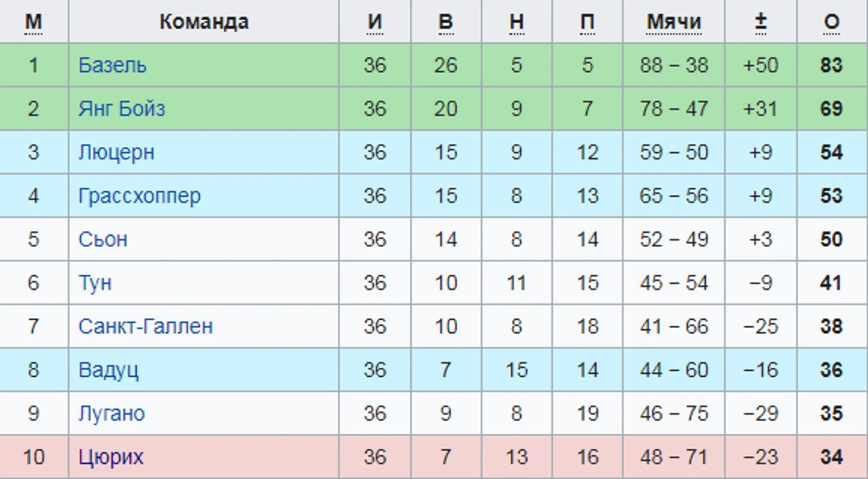Screen dimensions: 868x479
Task: Click the В wins column header
Action: click(x=446, y=22)
